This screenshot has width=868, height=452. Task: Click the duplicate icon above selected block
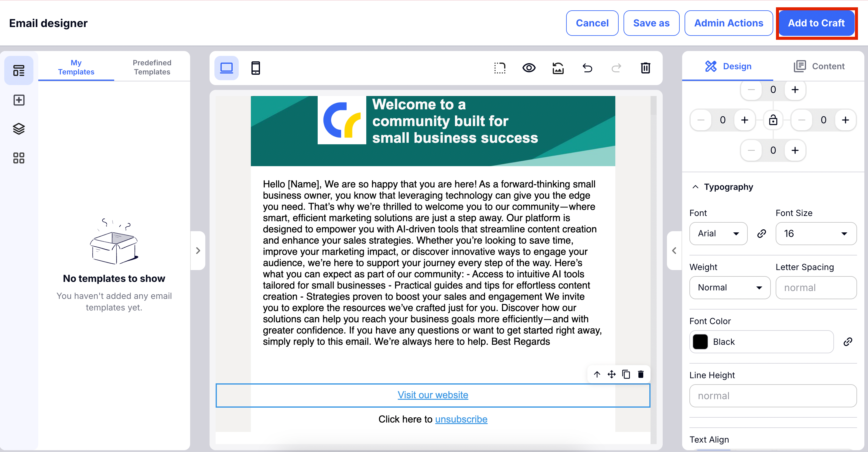(626, 374)
